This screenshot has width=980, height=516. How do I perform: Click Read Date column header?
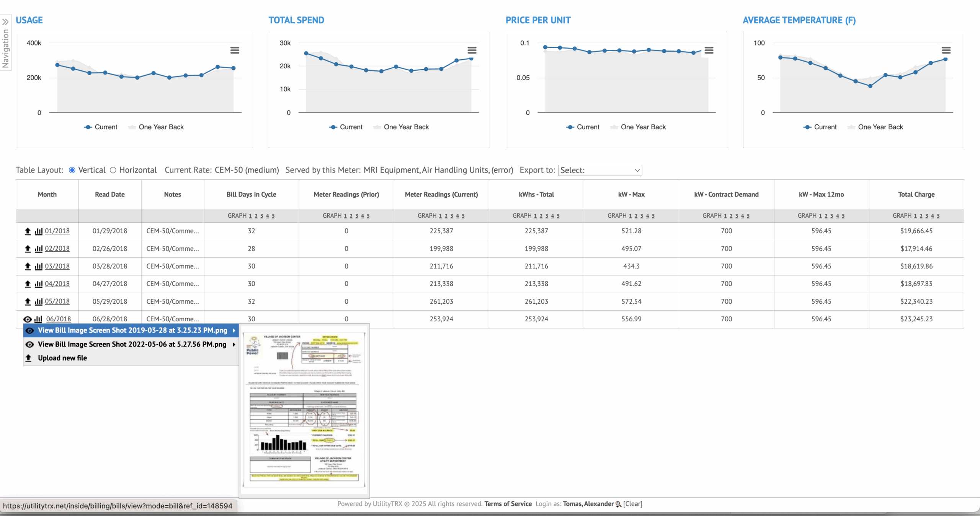pos(110,194)
